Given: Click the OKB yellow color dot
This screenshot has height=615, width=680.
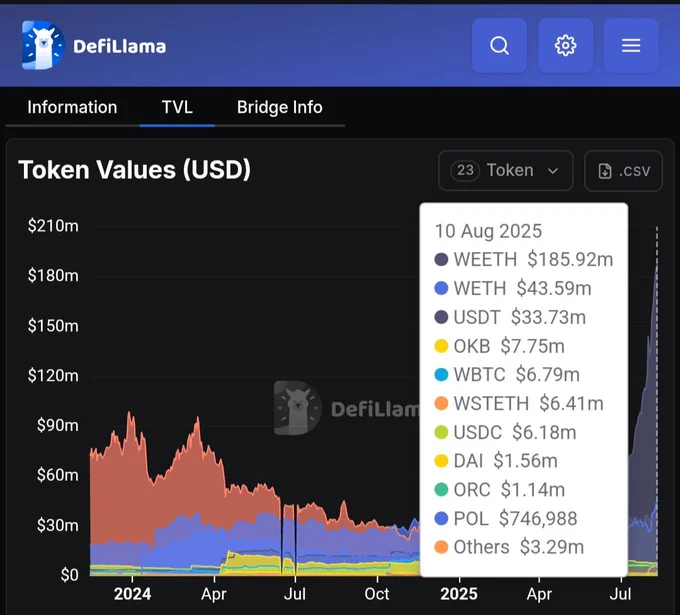Looking at the screenshot, I should coord(441,346).
